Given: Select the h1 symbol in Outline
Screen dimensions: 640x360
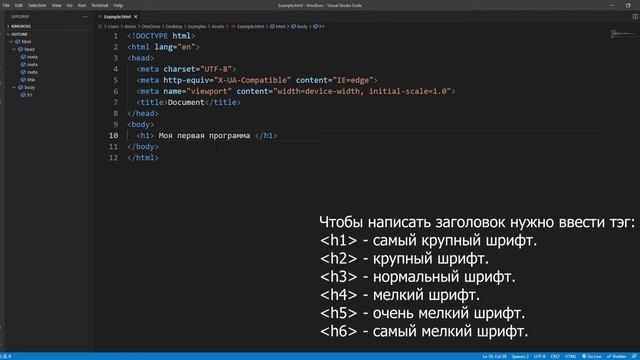Looking at the screenshot, I should coord(27,95).
